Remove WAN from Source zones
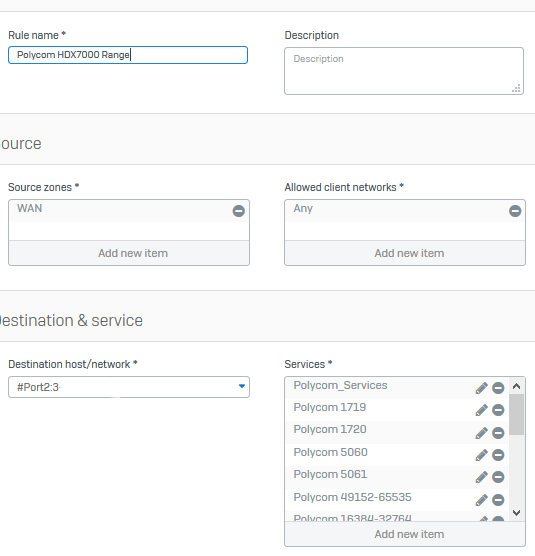Image resolution: width=535 pixels, height=556 pixels. pos(239,211)
